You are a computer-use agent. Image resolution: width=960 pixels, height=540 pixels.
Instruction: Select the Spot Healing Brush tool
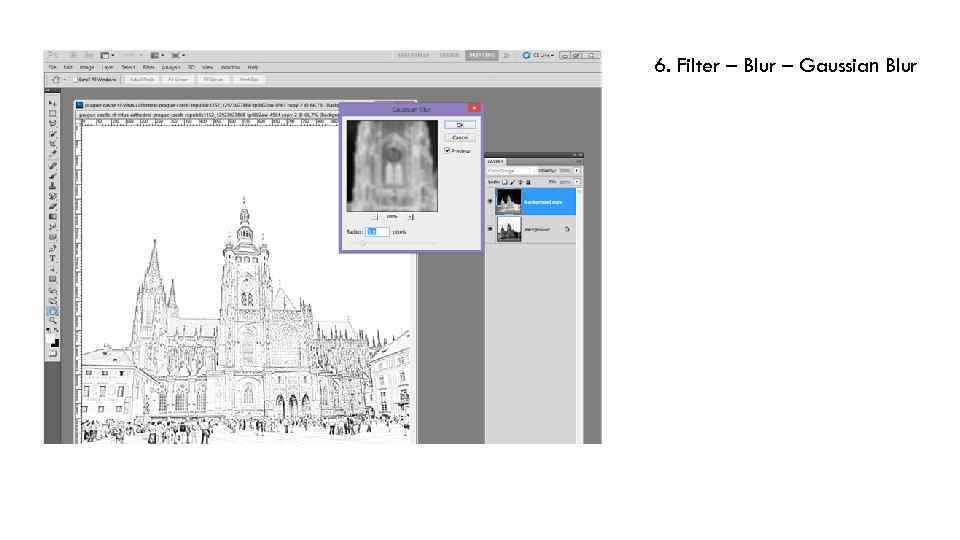53,166
